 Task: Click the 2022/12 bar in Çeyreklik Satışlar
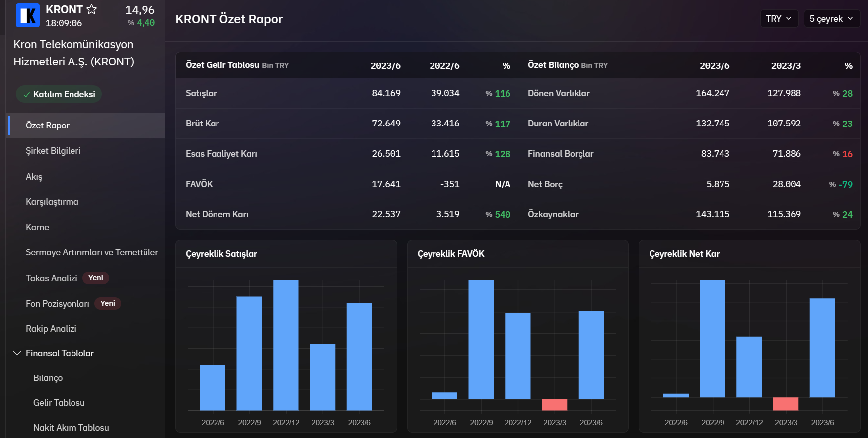point(286,345)
